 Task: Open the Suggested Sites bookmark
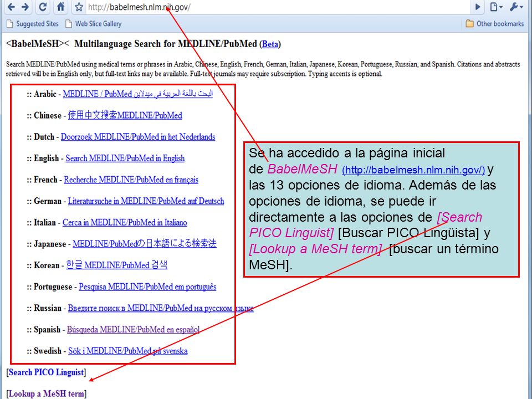pyautogui.click(x=33, y=24)
